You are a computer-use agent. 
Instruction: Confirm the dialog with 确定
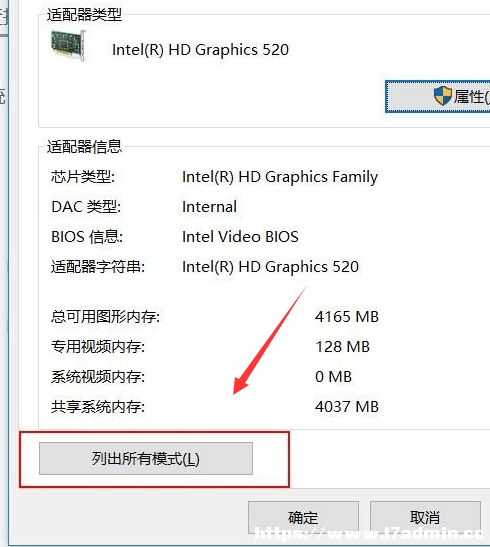[303, 517]
